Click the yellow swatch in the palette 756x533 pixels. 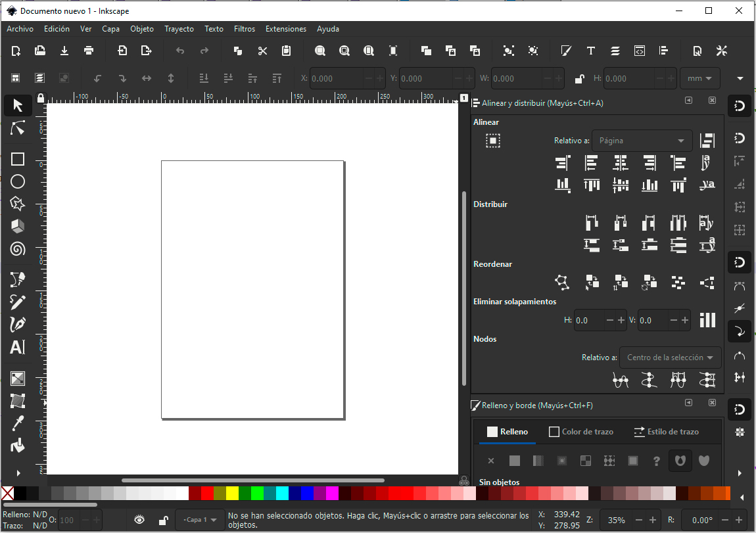[233, 493]
